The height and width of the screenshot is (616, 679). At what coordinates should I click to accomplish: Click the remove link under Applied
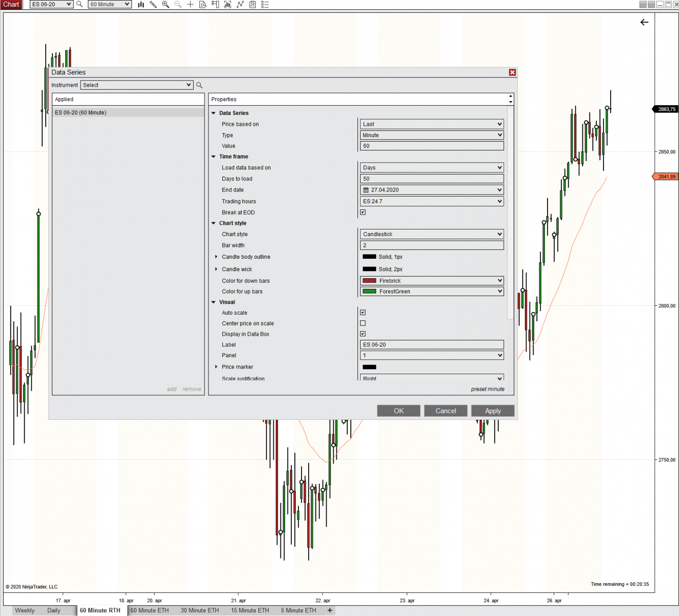coord(192,389)
